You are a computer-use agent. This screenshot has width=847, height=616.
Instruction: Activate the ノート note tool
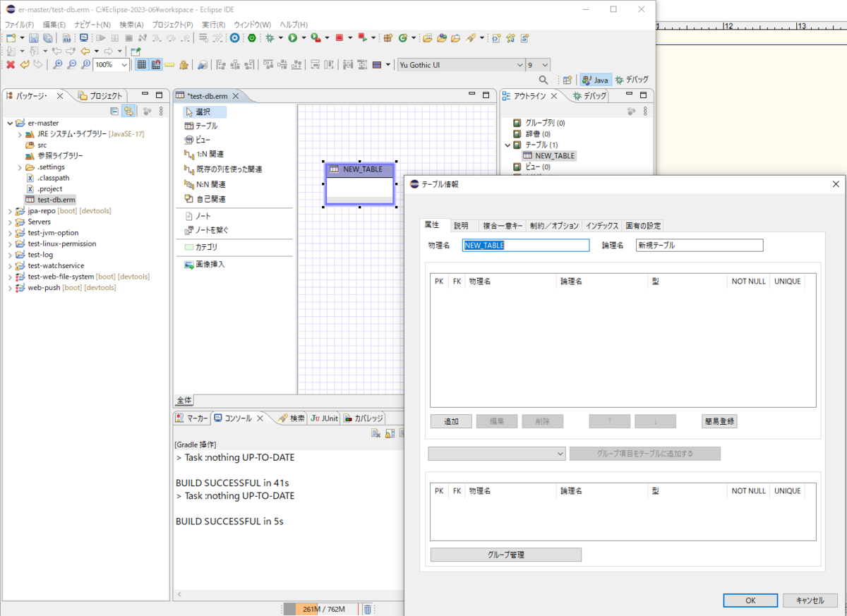point(200,216)
